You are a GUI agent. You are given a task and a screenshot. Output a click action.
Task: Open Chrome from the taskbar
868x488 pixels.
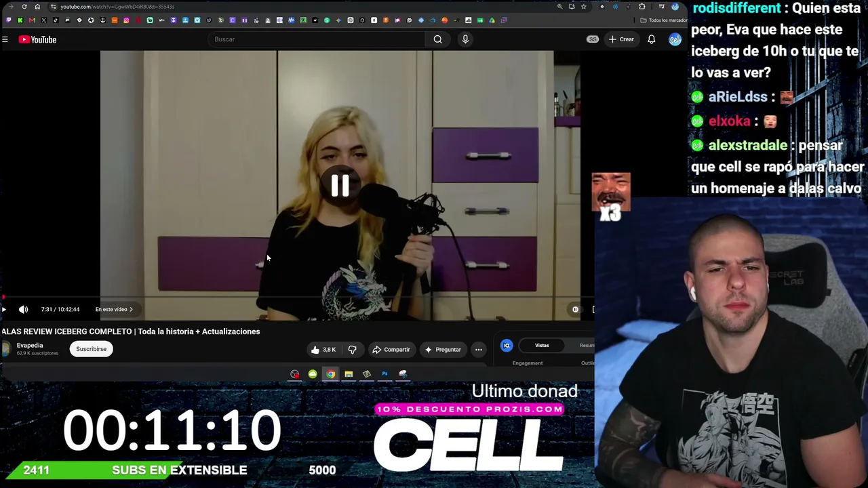[330, 374]
